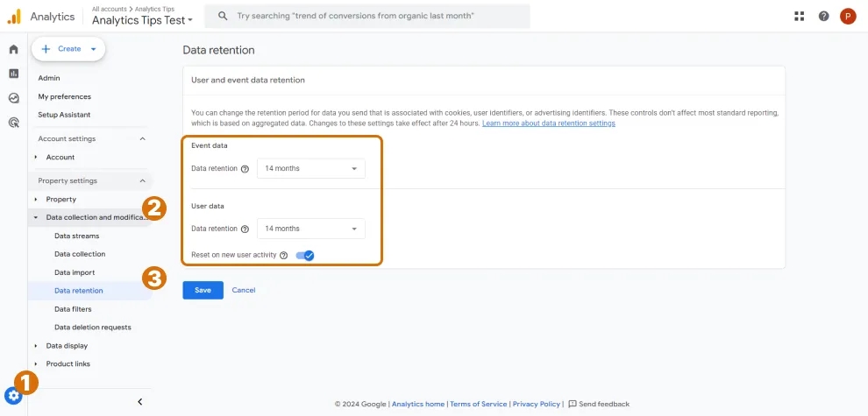Expand the Product links item
Image resolution: width=868 pixels, height=416 pixels.
(x=36, y=364)
